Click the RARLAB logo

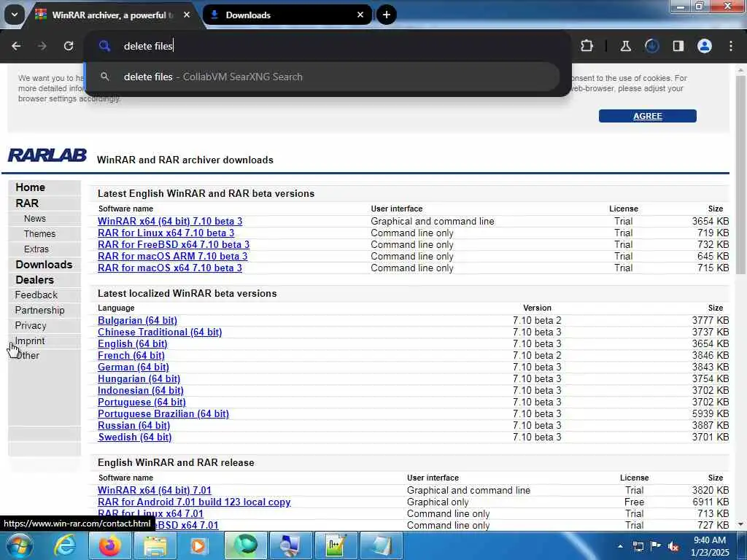point(47,155)
